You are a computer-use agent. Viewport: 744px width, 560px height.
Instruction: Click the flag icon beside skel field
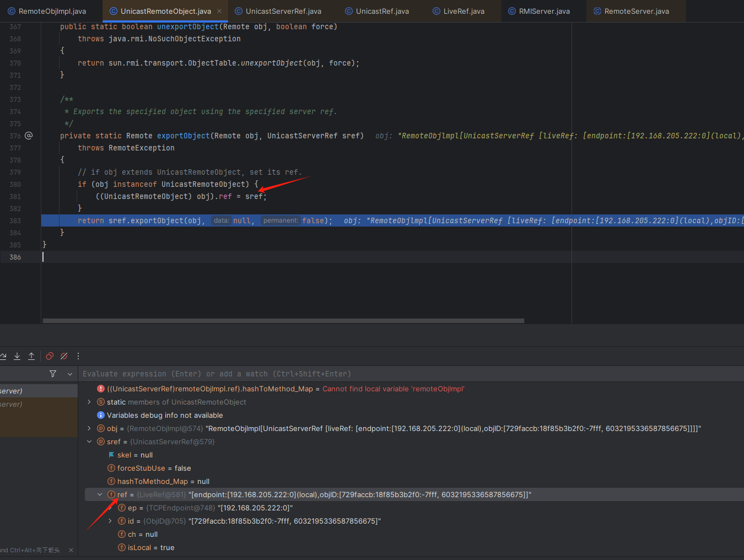[111, 455]
